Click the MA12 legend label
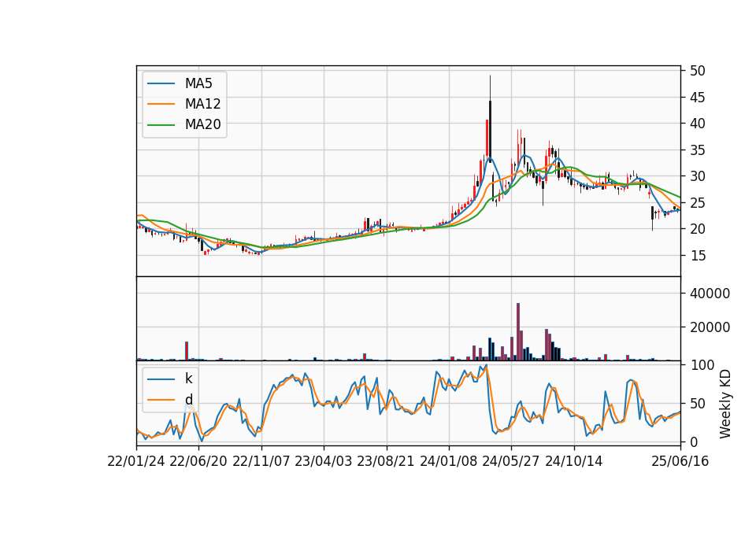Image resolution: width=756 pixels, height=543 pixels. pos(202,104)
